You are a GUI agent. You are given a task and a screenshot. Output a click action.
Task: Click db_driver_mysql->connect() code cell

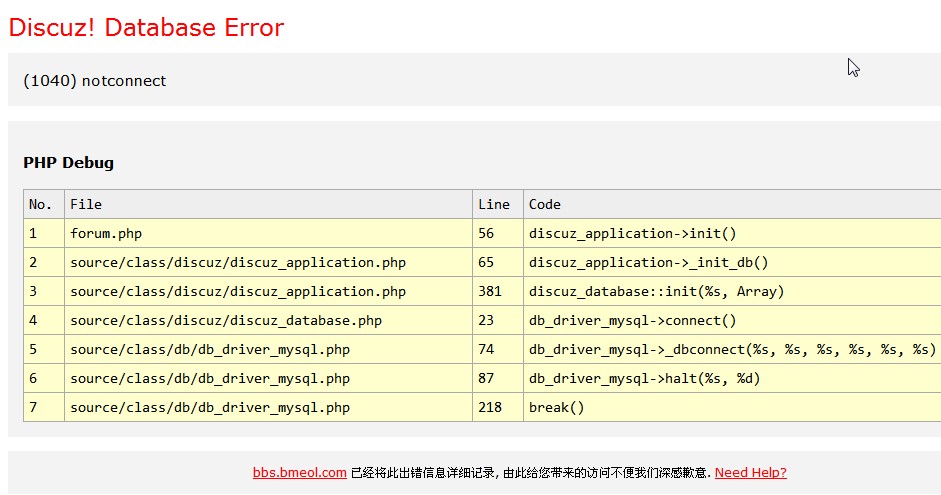[x=632, y=321]
